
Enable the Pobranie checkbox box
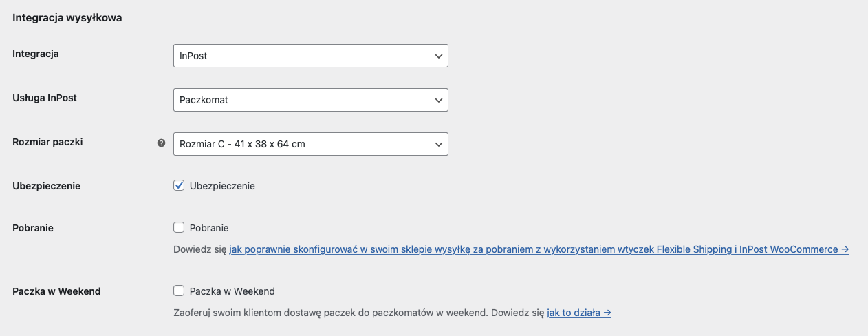179,227
